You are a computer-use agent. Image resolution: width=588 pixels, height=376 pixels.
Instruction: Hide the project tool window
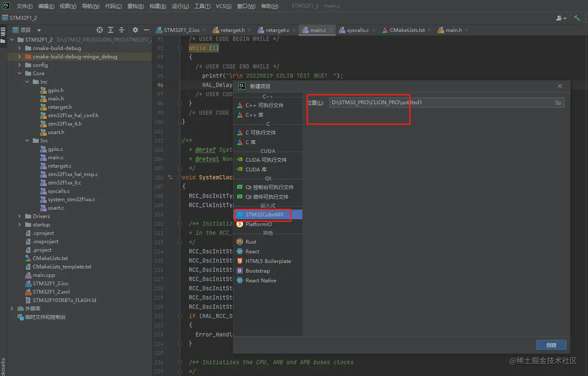146,30
